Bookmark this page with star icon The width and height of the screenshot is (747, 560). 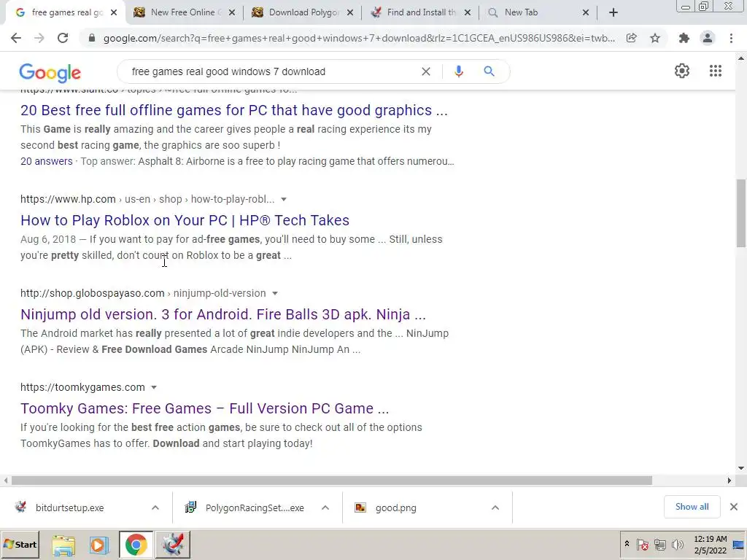(655, 38)
